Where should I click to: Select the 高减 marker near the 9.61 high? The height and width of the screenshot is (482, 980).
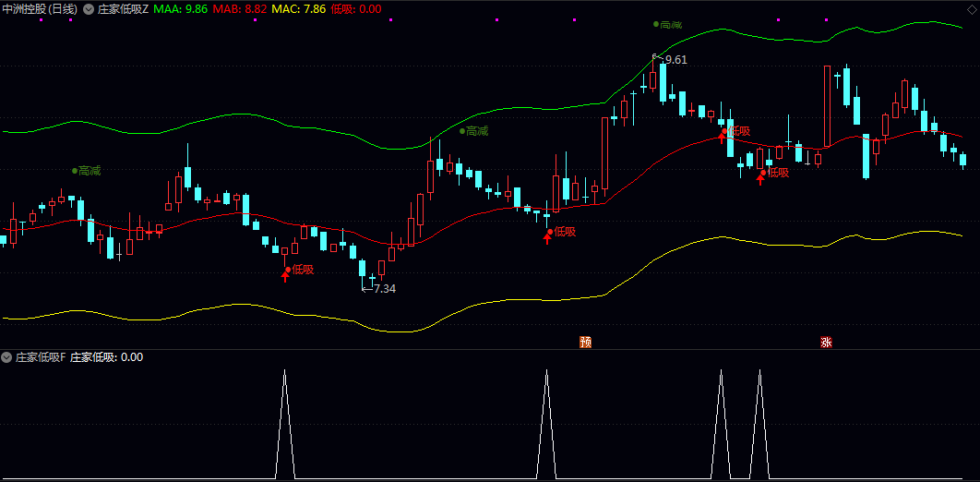[667, 24]
